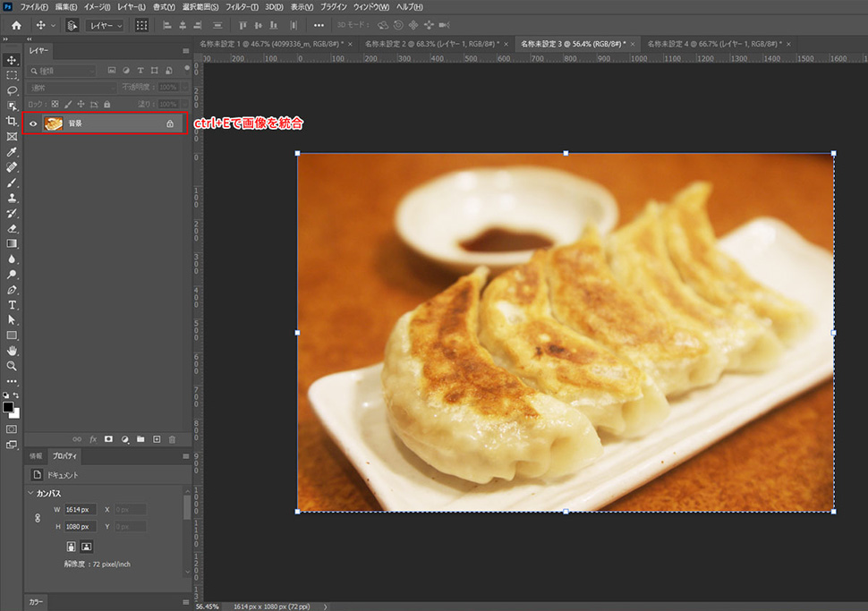
Task: Set canvas to landscape orientation
Action: click(x=87, y=547)
